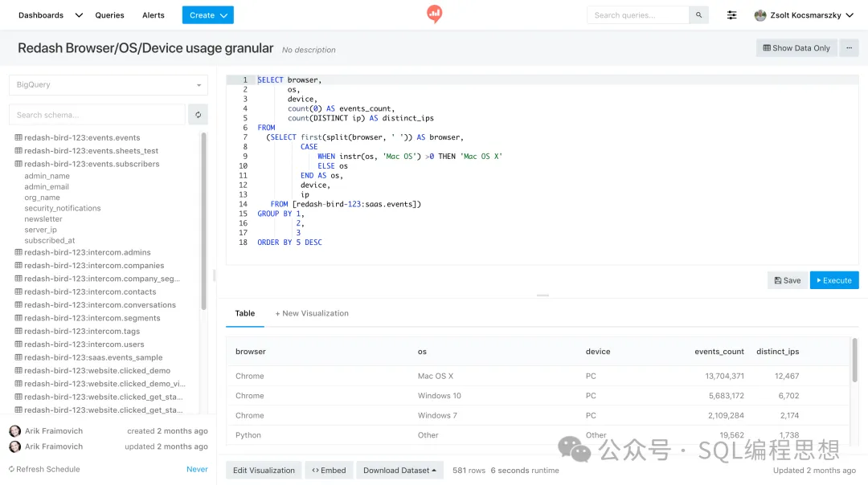868x485 pixels.
Task: Click the Redash logo icon
Action: (x=435, y=14)
